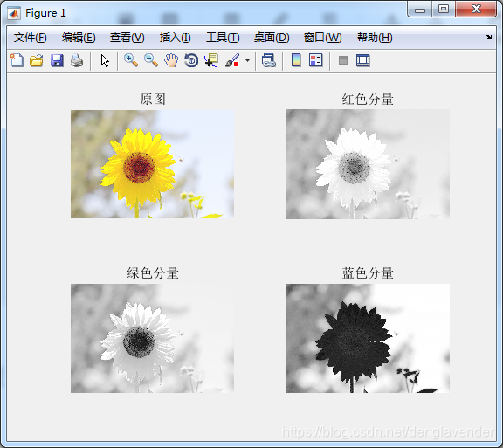This screenshot has height=448, width=503.
Task: Minimize the Figure 1 window
Action: (419, 10)
